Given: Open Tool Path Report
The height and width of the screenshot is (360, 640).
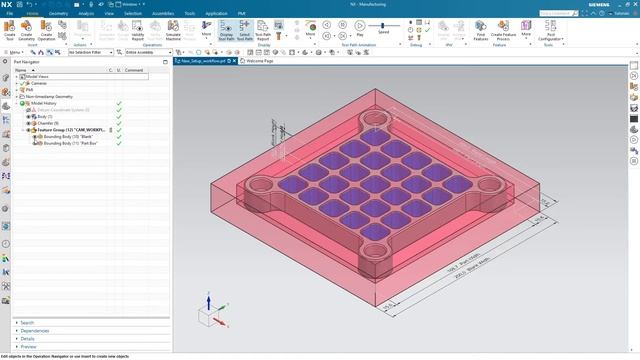Looking at the screenshot, I should pos(263,30).
